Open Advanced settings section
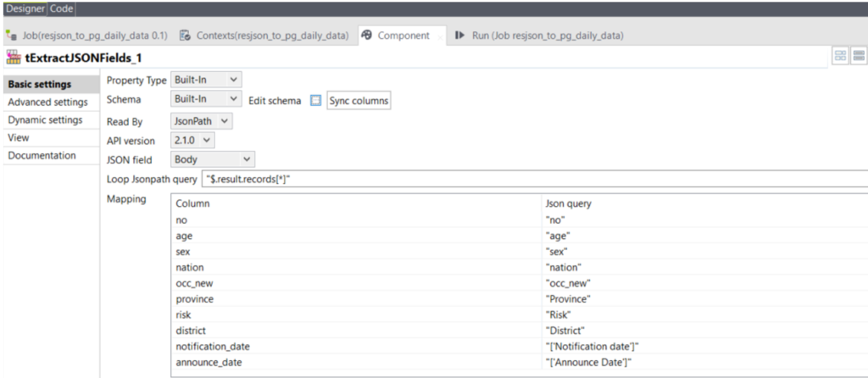This screenshot has height=378, width=868. (x=47, y=103)
